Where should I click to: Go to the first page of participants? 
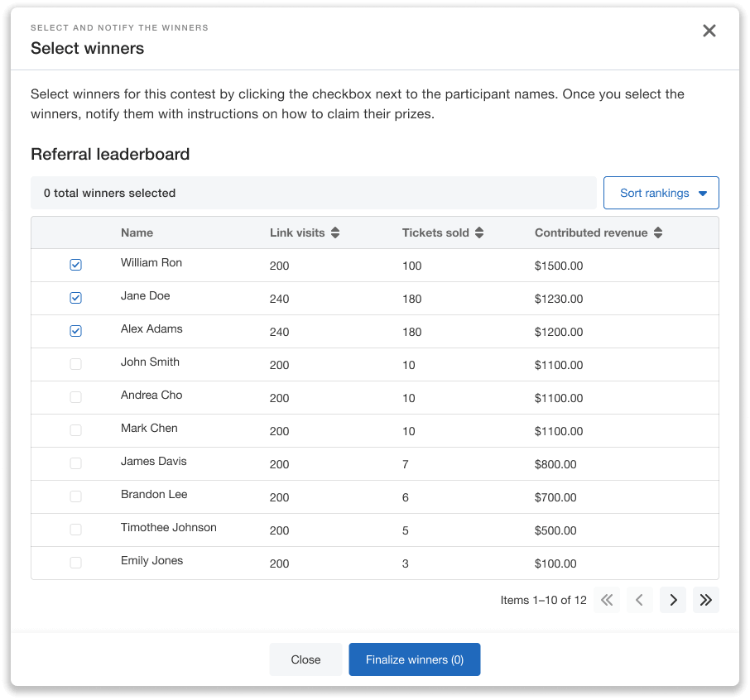coord(606,600)
